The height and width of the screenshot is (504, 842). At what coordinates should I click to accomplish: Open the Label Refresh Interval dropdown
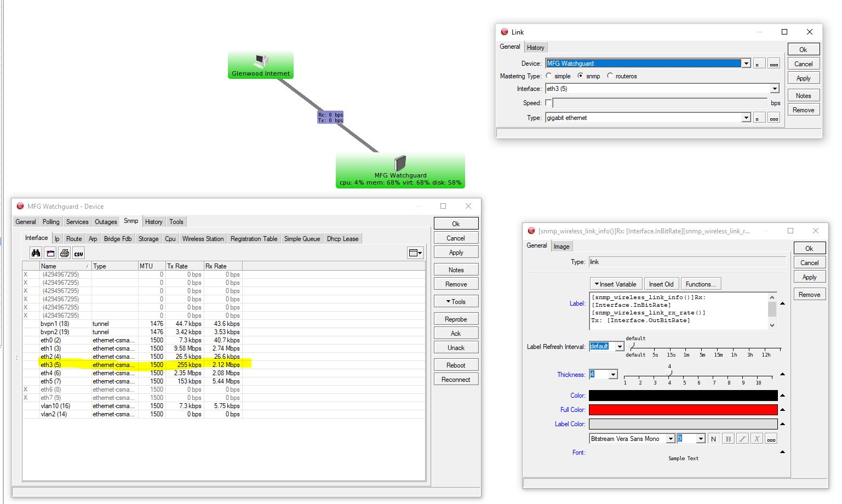pos(620,346)
